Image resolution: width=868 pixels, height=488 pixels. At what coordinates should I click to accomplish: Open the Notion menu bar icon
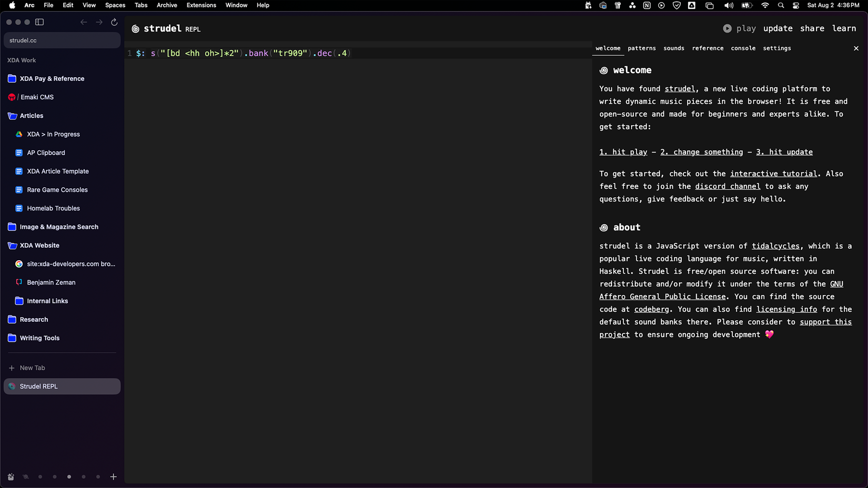click(647, 5)
